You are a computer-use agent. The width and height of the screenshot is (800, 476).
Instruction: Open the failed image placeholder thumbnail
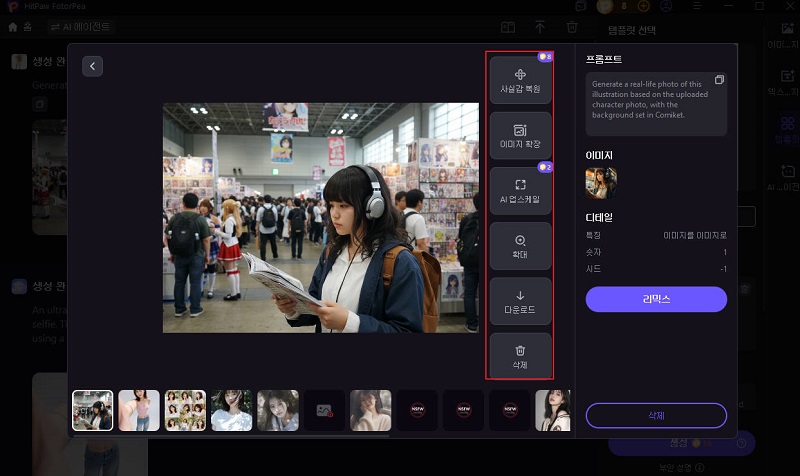tap(324, 410)
